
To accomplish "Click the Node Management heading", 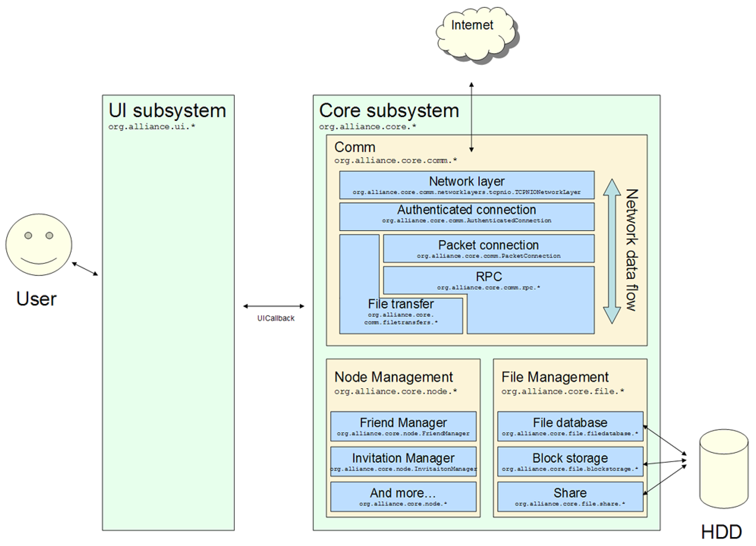I will tap(393, 377).
